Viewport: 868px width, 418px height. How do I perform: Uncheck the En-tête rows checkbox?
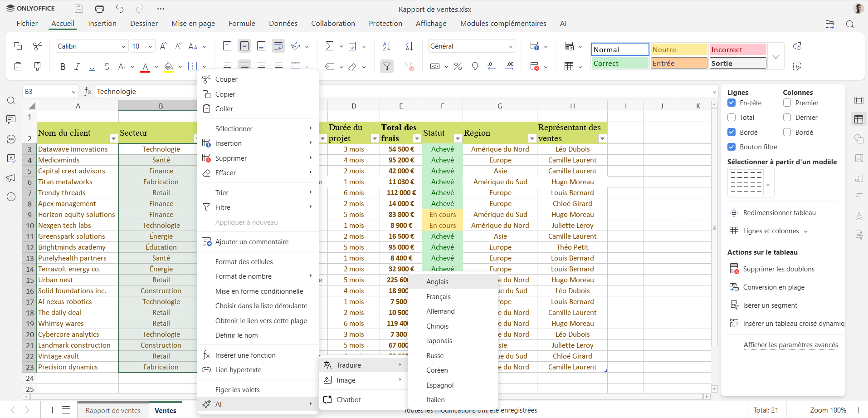click(x=731, y=103)
